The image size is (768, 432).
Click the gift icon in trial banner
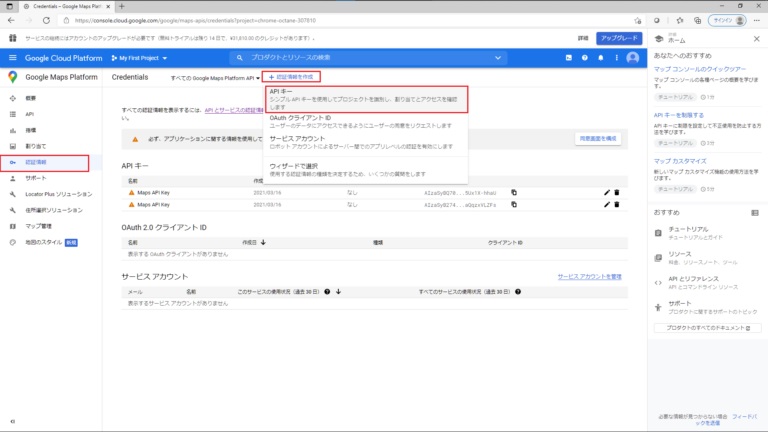[x=13, y=38]
